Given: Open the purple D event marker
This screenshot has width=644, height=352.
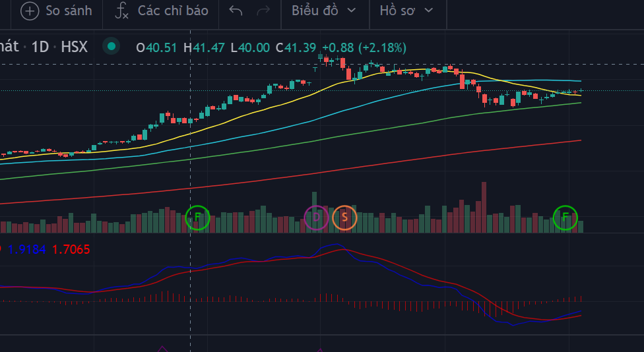Looking at the screenshot, I should pos(316,217).
